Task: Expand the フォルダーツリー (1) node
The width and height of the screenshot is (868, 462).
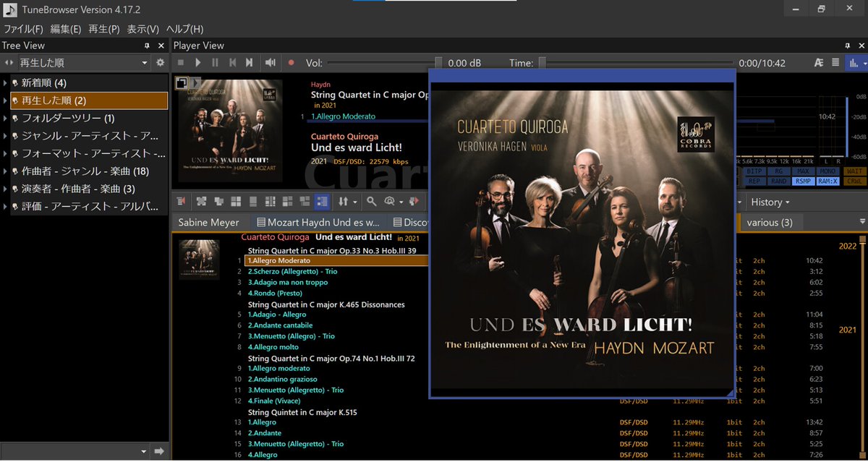Action: [6, 118]
